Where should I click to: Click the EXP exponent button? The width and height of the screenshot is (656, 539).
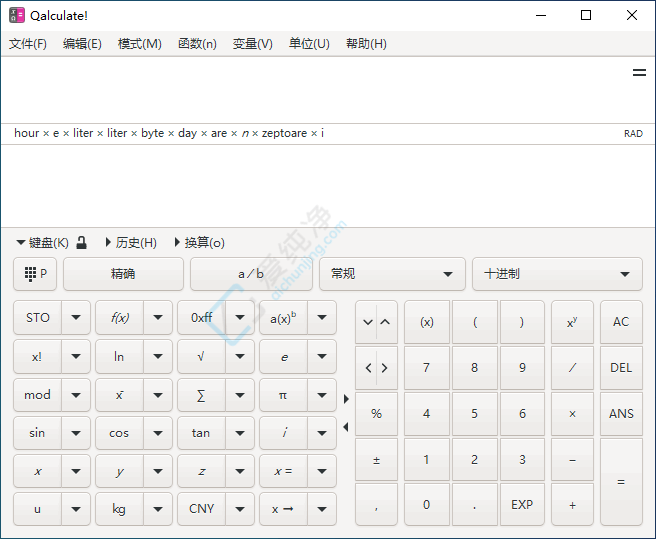tap(522, 505)
